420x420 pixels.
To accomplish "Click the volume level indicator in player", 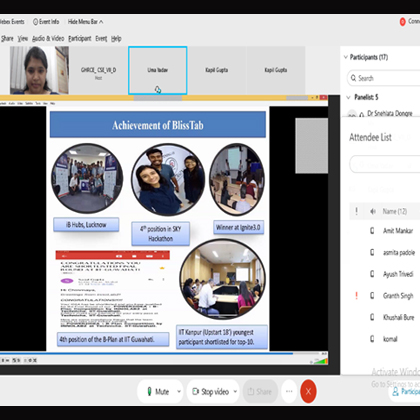I will (320, 361).
